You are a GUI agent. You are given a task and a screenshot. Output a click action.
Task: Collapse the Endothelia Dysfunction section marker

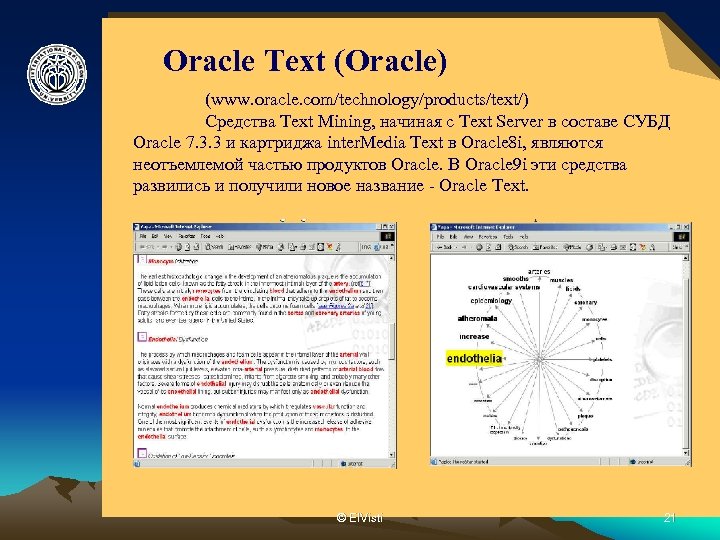pos(142,337)
